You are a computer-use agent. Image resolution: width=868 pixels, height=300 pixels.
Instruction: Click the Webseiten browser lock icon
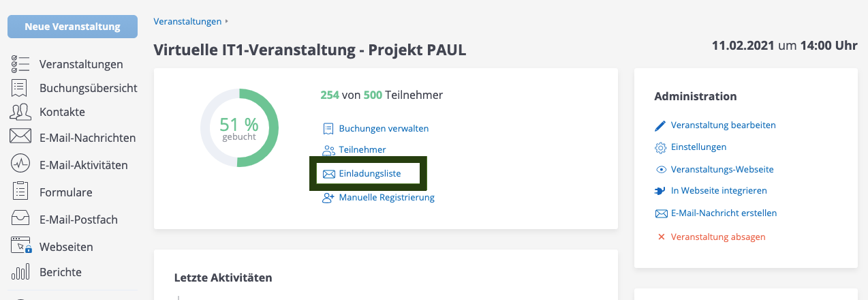click(21, 246)
